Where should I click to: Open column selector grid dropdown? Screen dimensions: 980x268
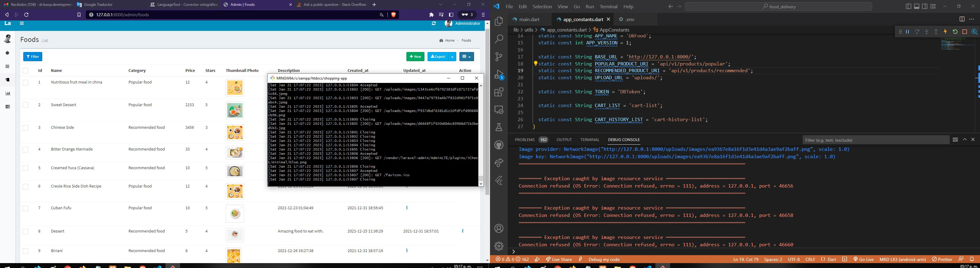[x=466, y=57]
